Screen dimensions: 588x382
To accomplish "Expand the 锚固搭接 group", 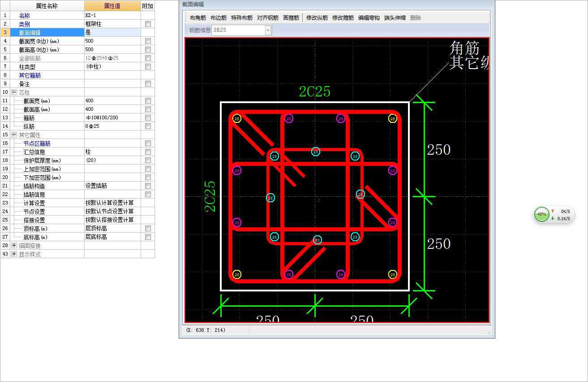I will (x=14, y=245).
